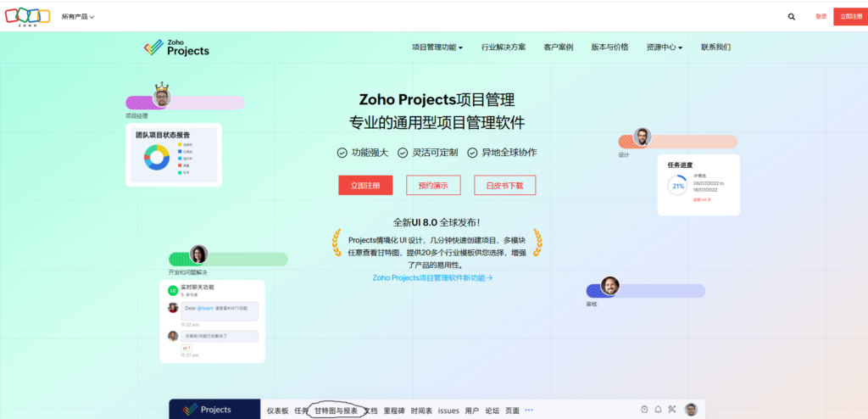Image resolution: width=868 pixels, height=419 pixels.
Task: Click the search magnifier icon
Action: (792, 17)
